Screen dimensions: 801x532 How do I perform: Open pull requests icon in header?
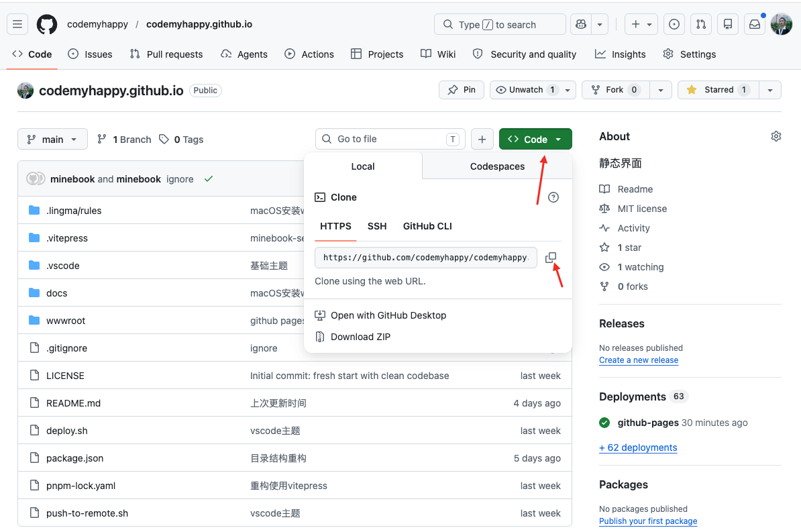[701, 24]
